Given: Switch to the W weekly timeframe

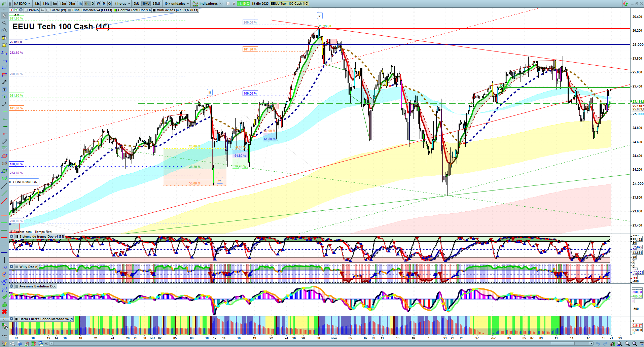Looking at the screenshot, I should tap(98, 4).
